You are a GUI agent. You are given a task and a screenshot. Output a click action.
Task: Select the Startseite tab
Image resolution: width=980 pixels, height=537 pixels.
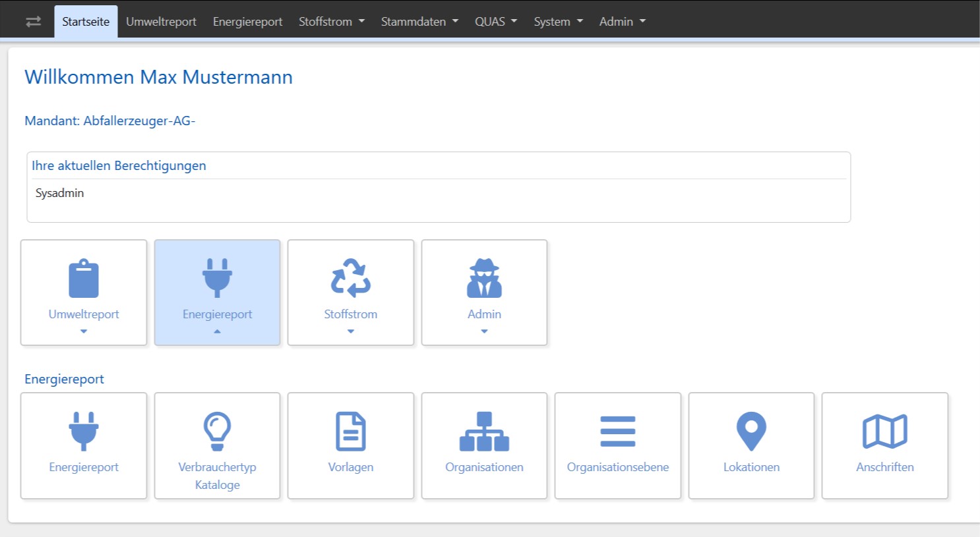point(86,22)
